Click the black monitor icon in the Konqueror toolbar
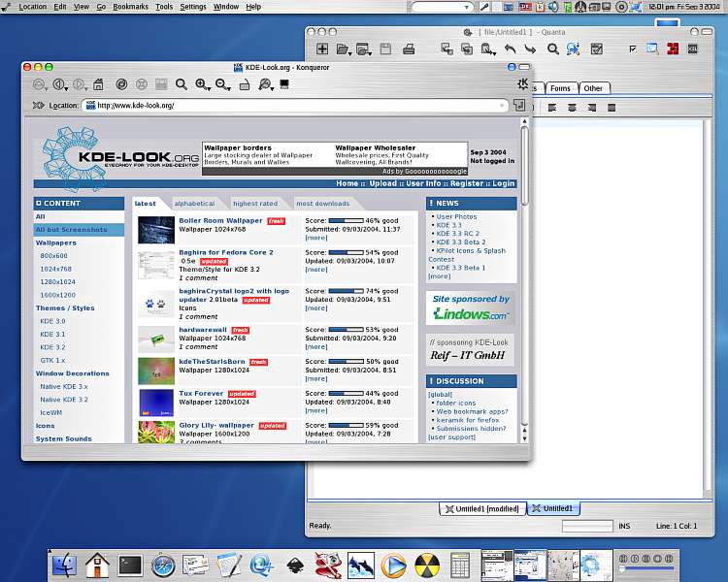Screen dimensions: 728x582 (284, 84)
